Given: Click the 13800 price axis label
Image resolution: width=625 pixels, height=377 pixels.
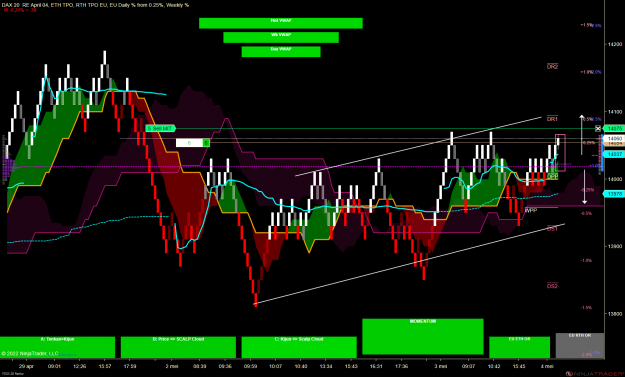Looking at the screenshot, I should 615,314.
